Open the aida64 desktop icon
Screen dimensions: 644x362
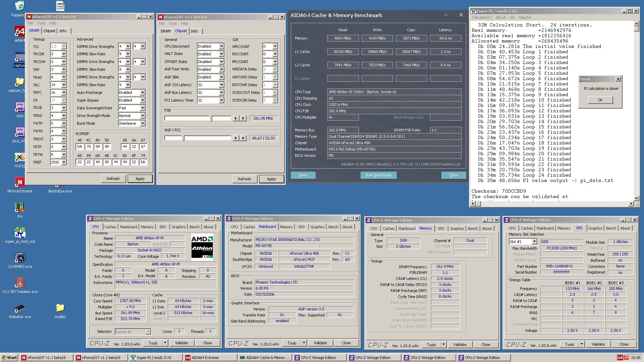point(19,34)
